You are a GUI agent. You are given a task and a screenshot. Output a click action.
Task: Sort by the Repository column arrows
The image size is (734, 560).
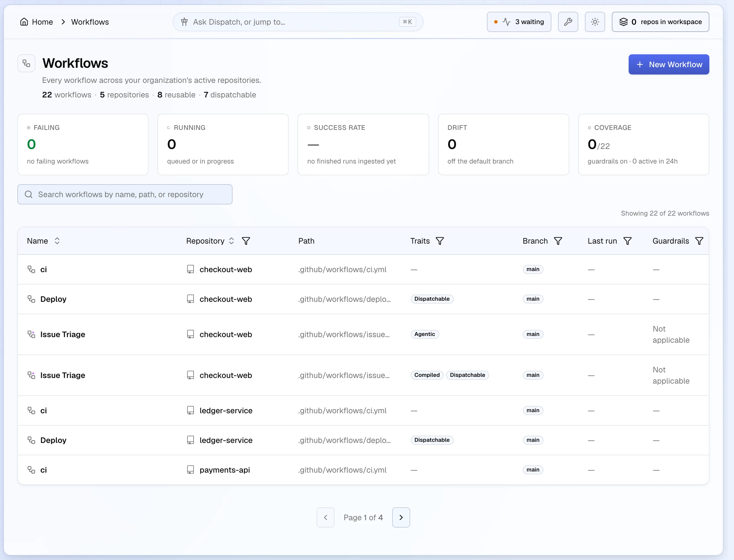231,241
